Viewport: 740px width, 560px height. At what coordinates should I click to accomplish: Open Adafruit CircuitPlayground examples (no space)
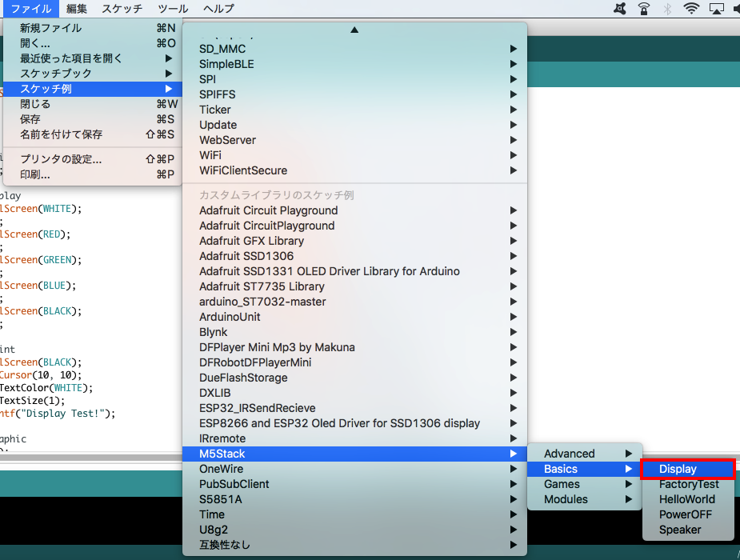(354, 226)
